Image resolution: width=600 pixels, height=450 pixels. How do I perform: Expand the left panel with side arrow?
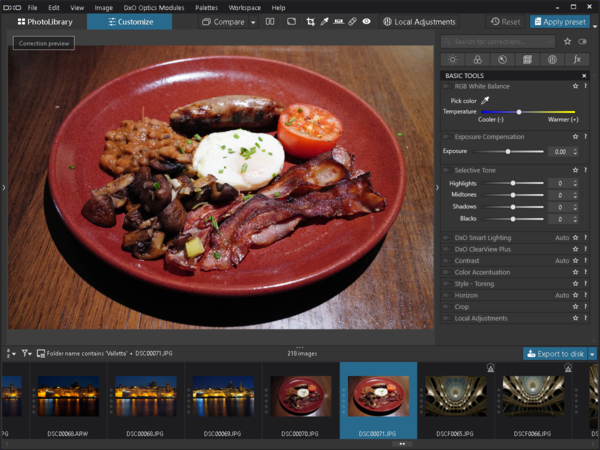[4, 187]
